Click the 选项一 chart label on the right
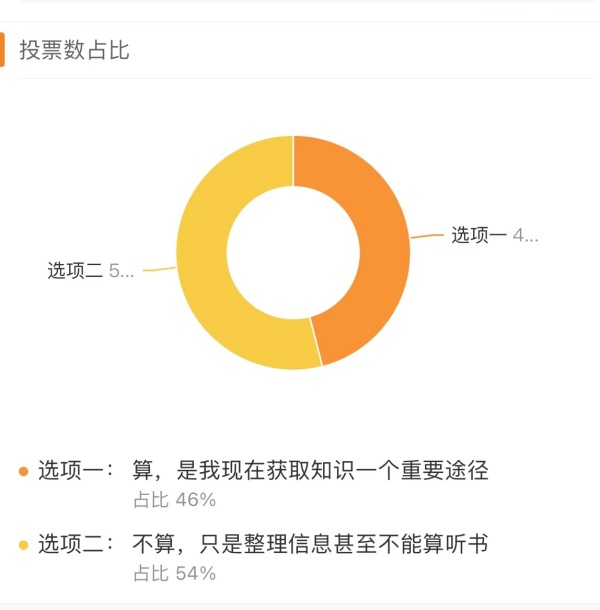The image size is (600, 610). (x=479, y=236)
